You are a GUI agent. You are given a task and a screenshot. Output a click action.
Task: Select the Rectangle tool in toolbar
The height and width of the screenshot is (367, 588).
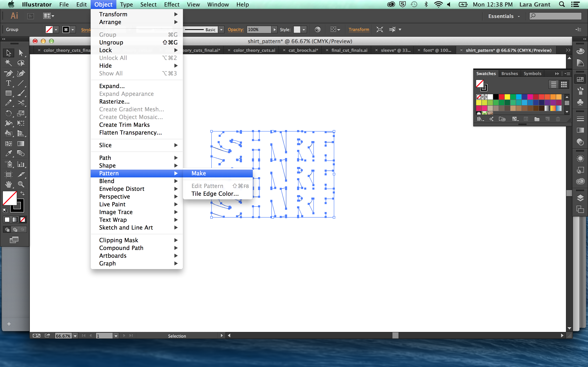point(7,93)
